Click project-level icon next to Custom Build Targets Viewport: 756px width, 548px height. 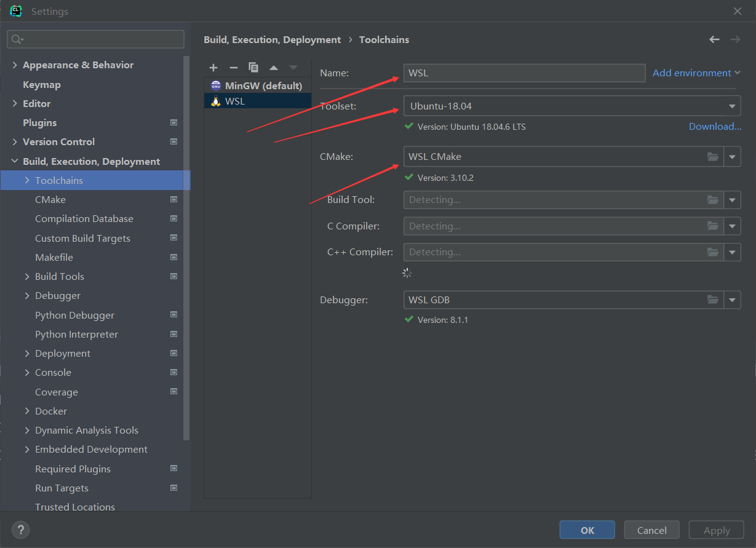click(173, 238)
